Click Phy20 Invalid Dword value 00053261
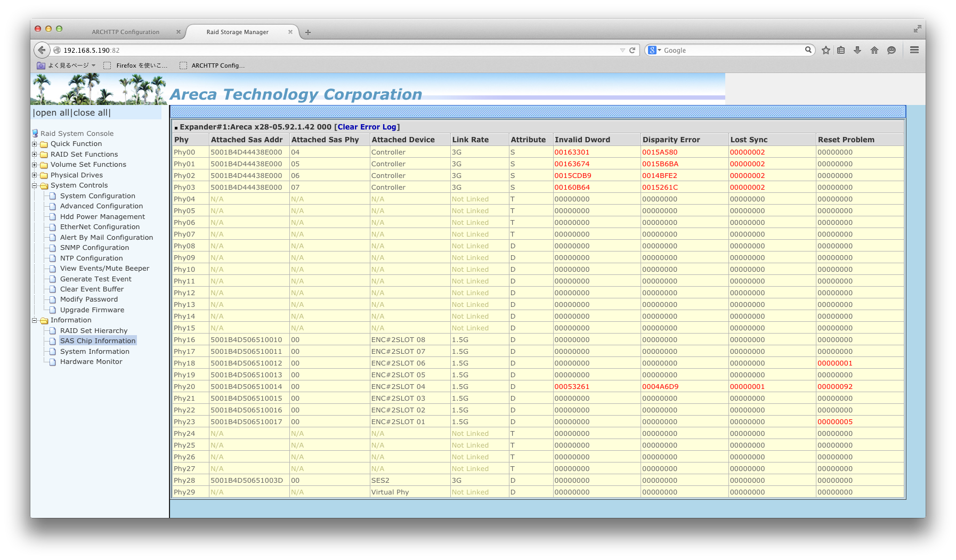Viewport: 956px width, 560px height. pyautogui.click(x=572, y=387)
